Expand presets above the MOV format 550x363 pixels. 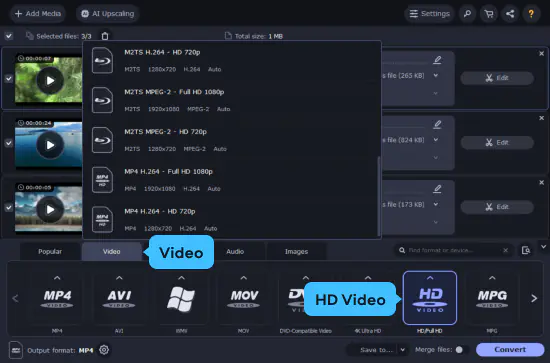[243, 278]
